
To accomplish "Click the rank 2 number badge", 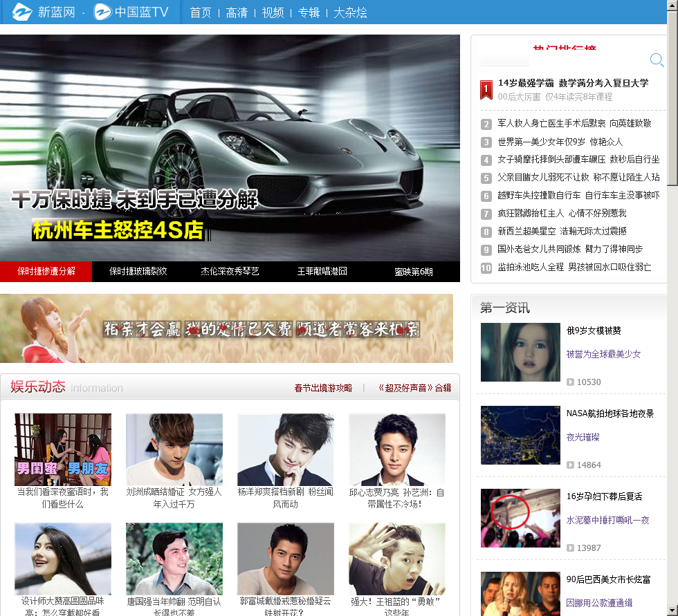I will click(x=486, y=124).
